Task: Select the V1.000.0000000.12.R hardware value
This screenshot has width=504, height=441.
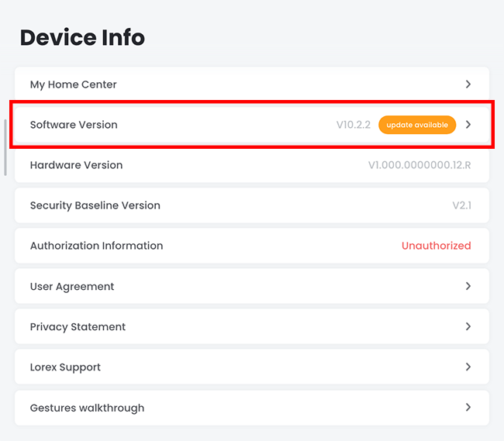Action: 419,165
